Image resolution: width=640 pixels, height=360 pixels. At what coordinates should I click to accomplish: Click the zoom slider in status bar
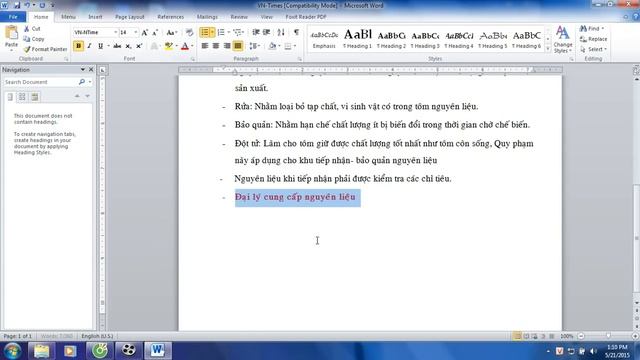click(x=608, y=336)
